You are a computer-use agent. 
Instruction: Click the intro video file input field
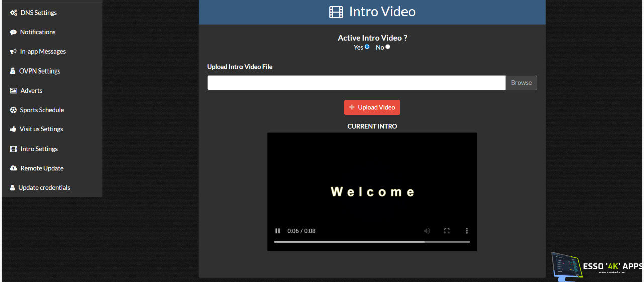click(x=356, y=83)
